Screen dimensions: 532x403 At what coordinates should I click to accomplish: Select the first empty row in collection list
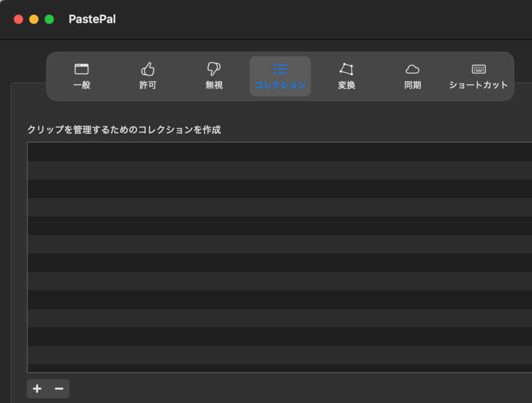[281, 152]
